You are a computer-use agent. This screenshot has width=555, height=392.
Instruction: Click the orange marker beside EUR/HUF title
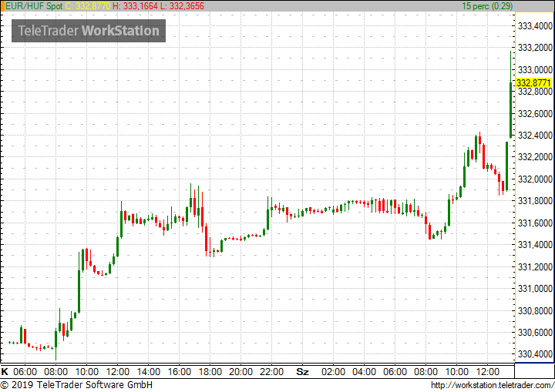[x=2, y=6]
